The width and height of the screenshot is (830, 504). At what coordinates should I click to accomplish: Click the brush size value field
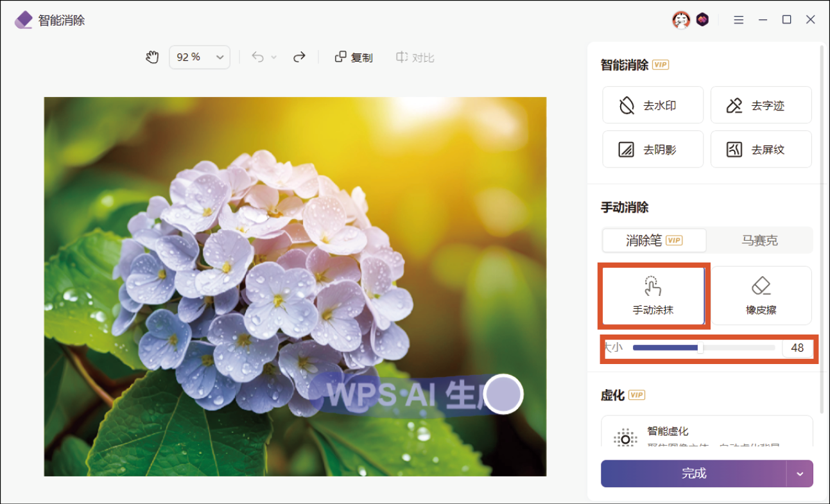tap(797, 348)
